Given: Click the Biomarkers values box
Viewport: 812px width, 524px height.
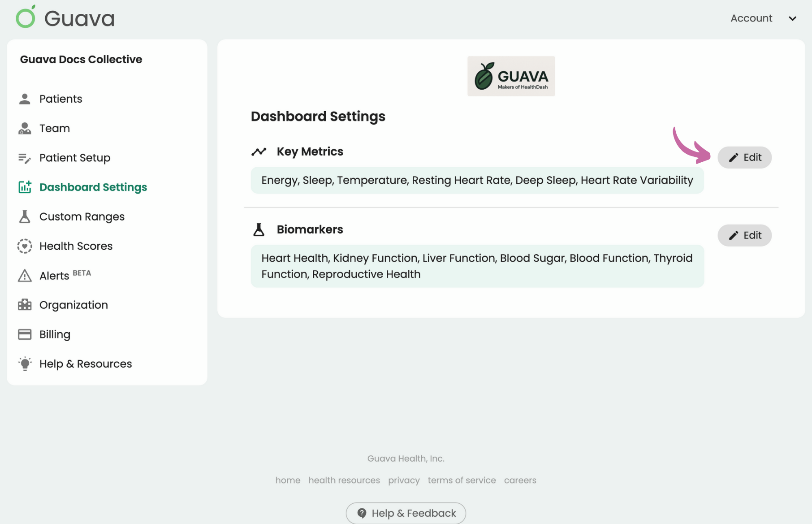Looking at the screenshot, I should point(477,266).
